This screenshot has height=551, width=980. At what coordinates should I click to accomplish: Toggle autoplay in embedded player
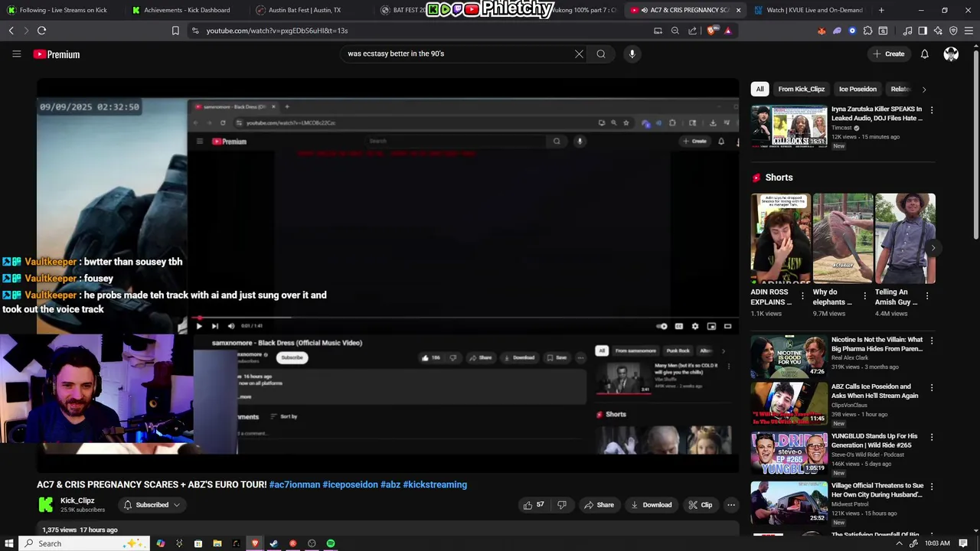coord(662,326)
